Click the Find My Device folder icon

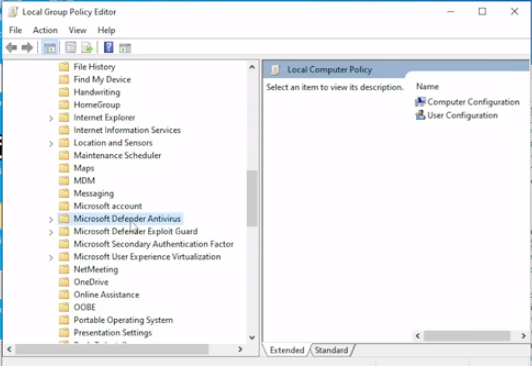[x=64, y=79]
